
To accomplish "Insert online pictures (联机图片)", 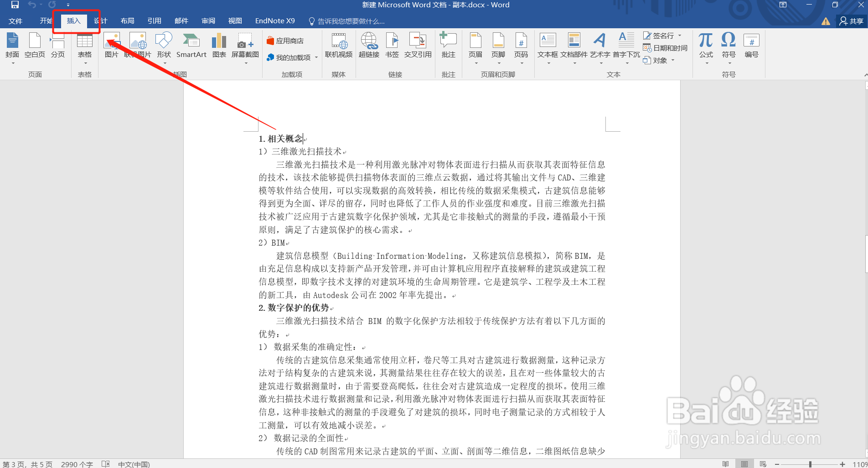I will pos(138,46).
